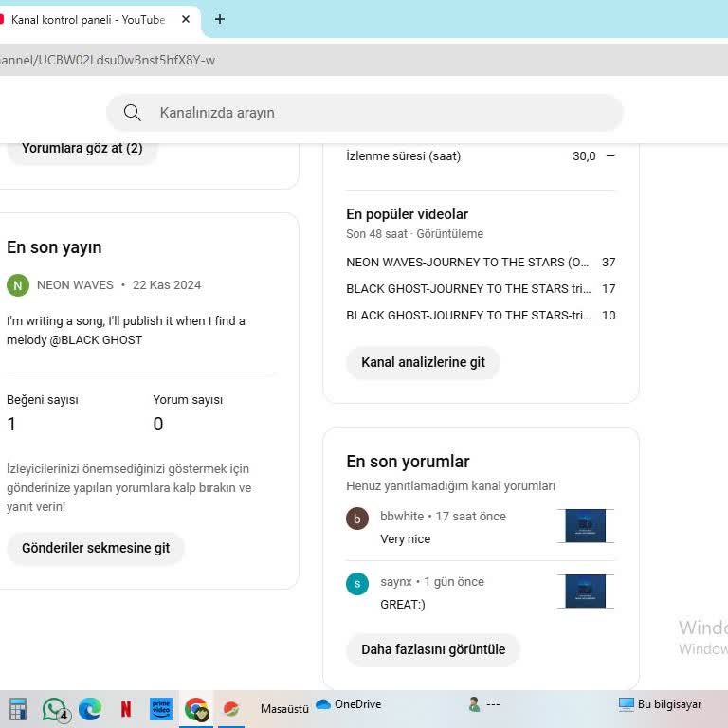Open the GREAT:) comment by saynx
This screenshot has height=728, width=728.
(x=403, y=605)
